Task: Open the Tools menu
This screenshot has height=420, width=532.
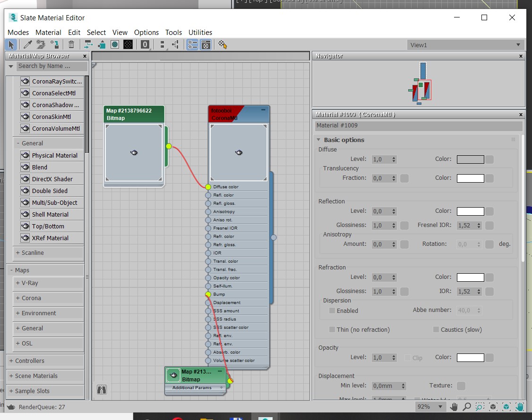Action: (173, 32)
